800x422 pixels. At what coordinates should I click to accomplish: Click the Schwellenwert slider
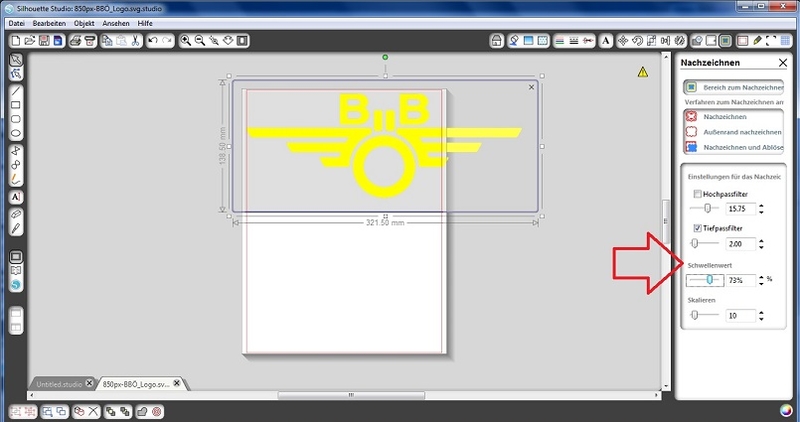click(x=709, y=280)
